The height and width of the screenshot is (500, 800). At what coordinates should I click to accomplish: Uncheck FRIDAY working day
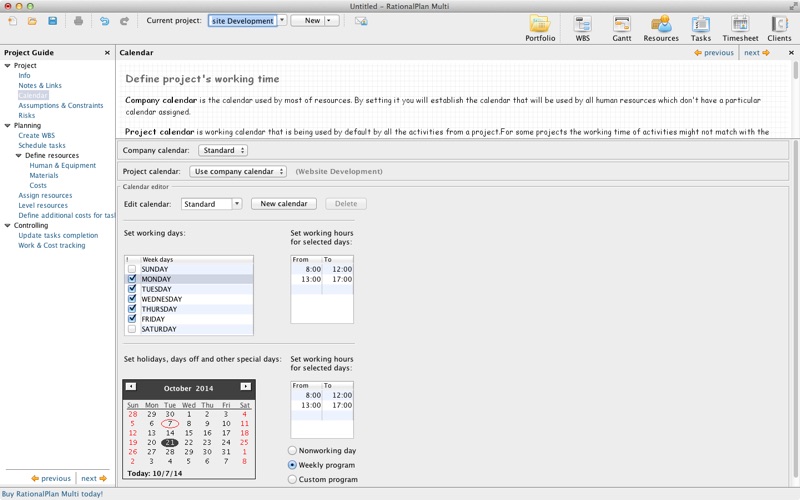[132, 318]
